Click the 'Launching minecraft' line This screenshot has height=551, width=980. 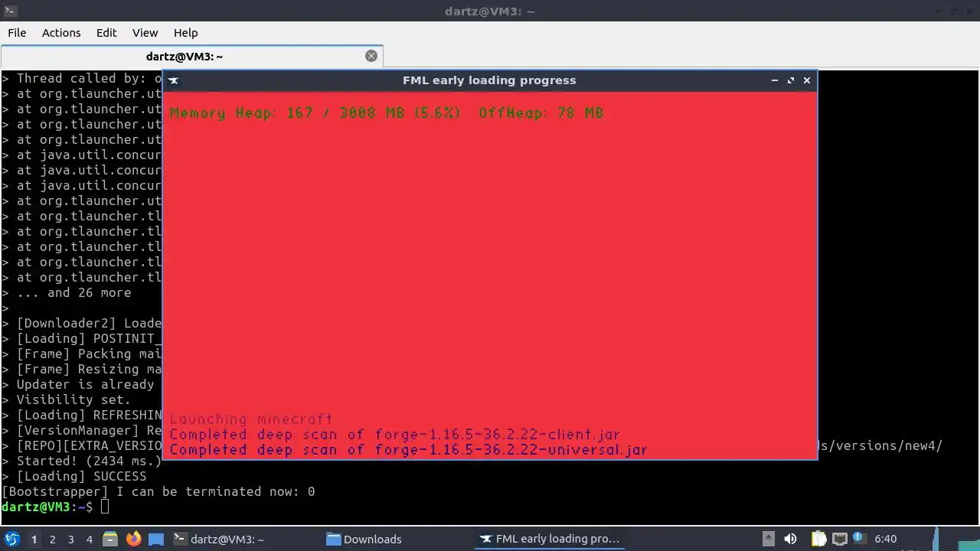coord(251,419)
